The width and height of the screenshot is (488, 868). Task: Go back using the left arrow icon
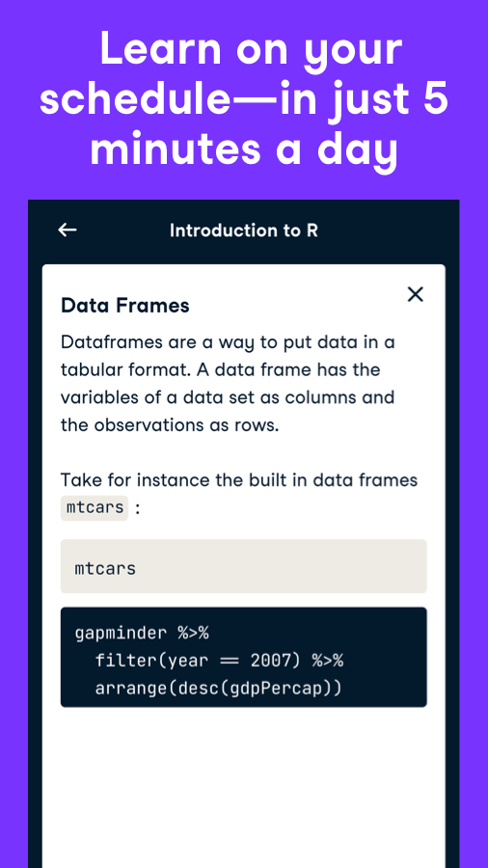pyautogui.click(x=68, y=231)
